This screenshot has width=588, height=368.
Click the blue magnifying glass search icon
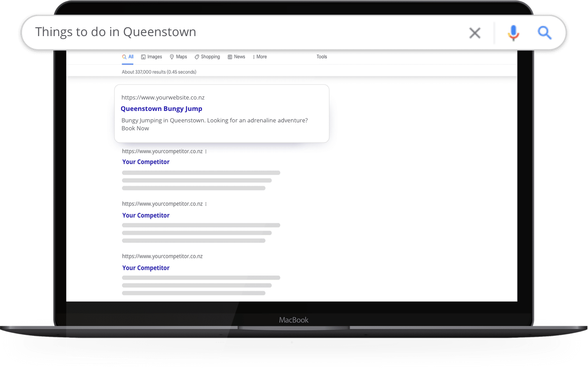tap(544, 33)
